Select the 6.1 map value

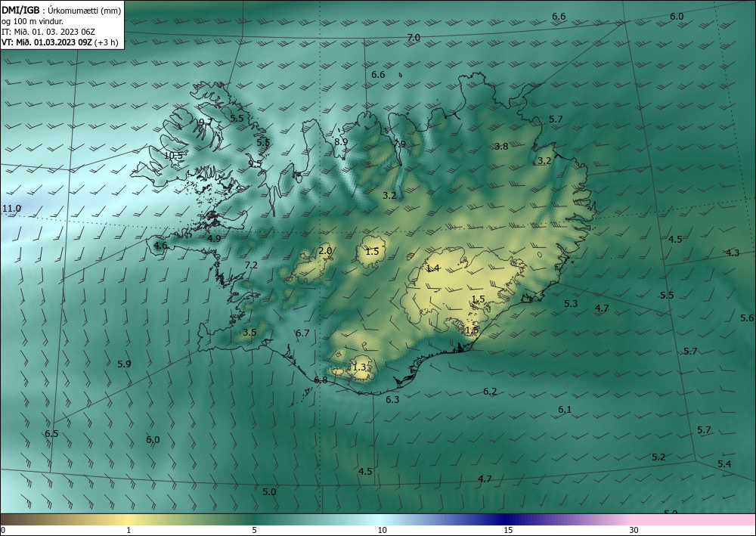(x=565, y=410)
